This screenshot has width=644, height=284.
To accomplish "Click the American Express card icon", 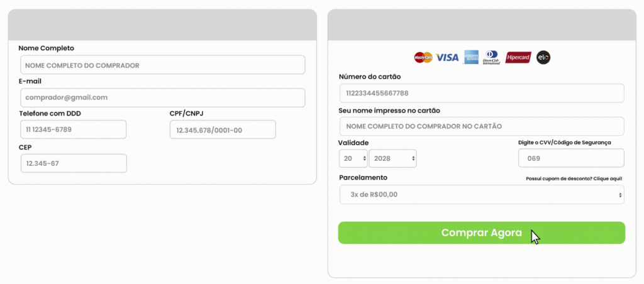I will (x=471, y=58).
